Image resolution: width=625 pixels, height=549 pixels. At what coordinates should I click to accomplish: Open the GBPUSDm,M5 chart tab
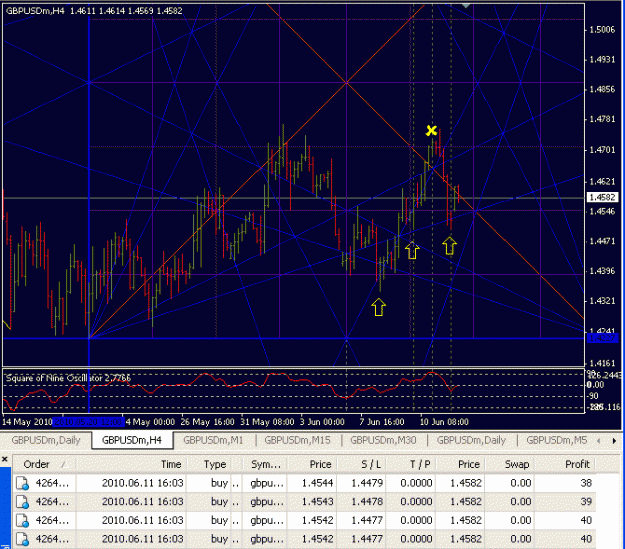coord(556,440)
